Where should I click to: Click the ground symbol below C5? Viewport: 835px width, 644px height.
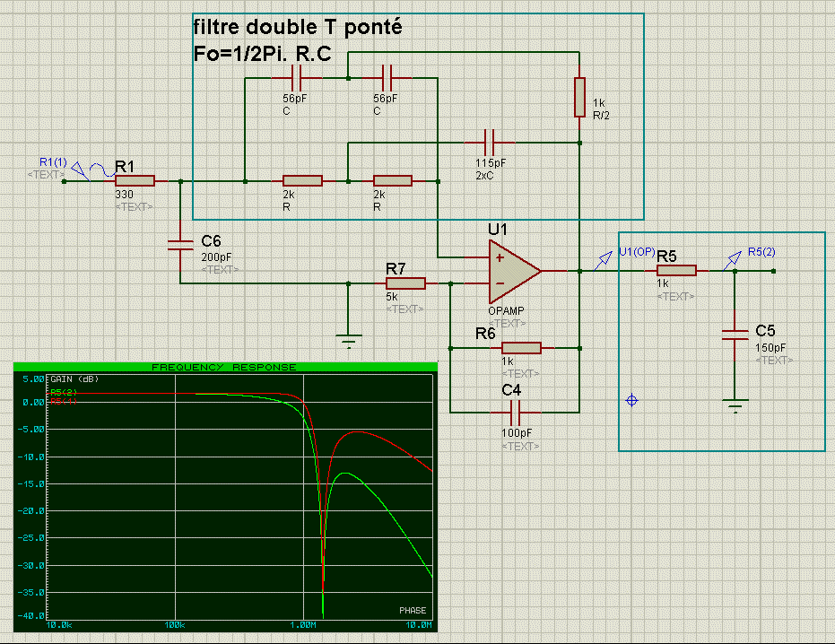pyautogui.click(x=735, y=406)
